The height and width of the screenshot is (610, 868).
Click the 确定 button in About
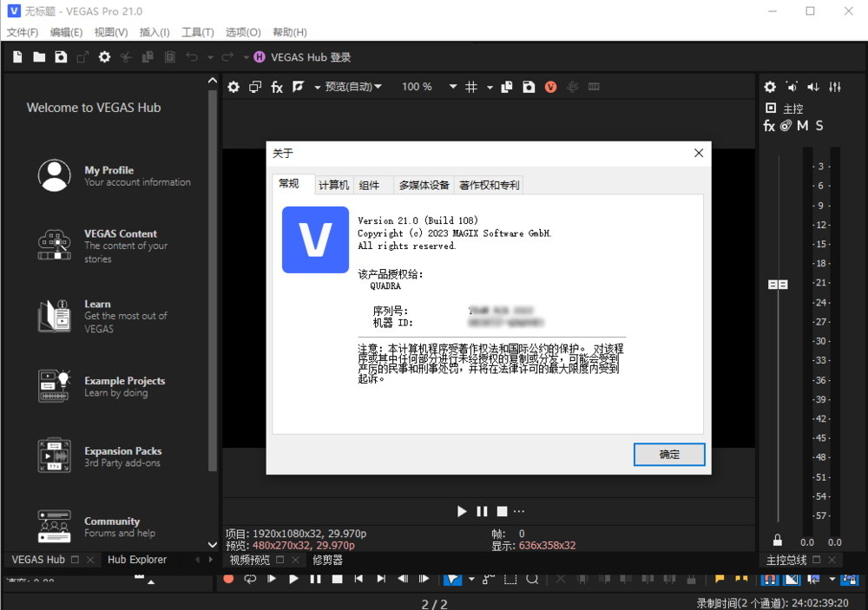(669, 455)
